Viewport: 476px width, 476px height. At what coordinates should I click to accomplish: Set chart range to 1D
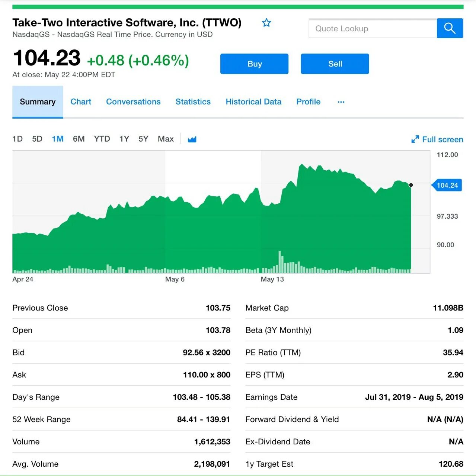coord(17,139)
